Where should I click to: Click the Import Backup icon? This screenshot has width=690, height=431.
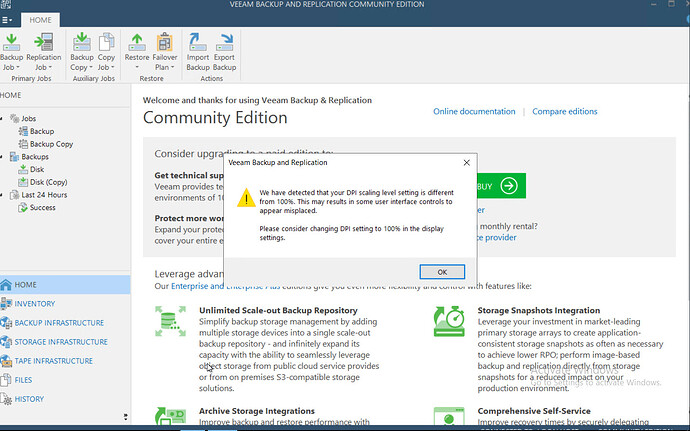(x=198, y=45)
